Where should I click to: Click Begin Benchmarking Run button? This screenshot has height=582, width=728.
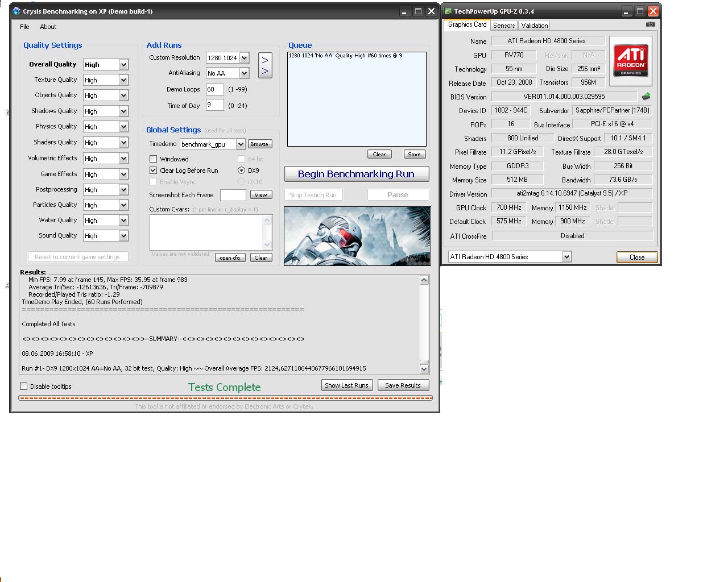pos(357,174)
